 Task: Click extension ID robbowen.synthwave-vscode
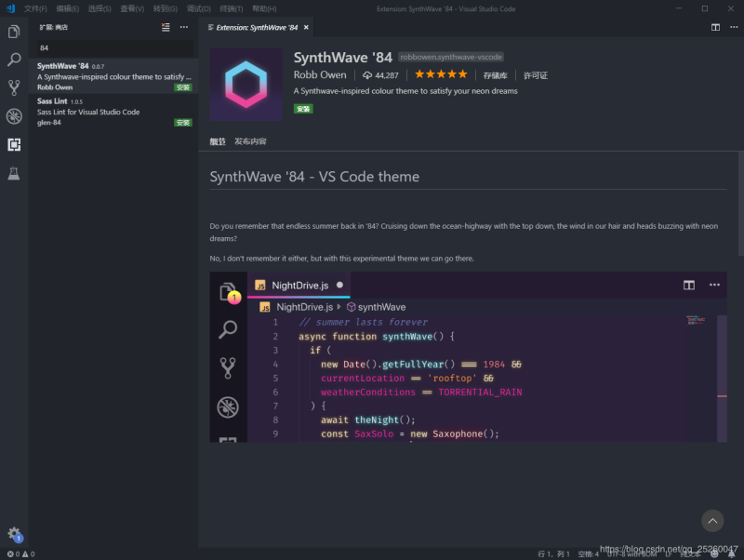tap(451, 57)
